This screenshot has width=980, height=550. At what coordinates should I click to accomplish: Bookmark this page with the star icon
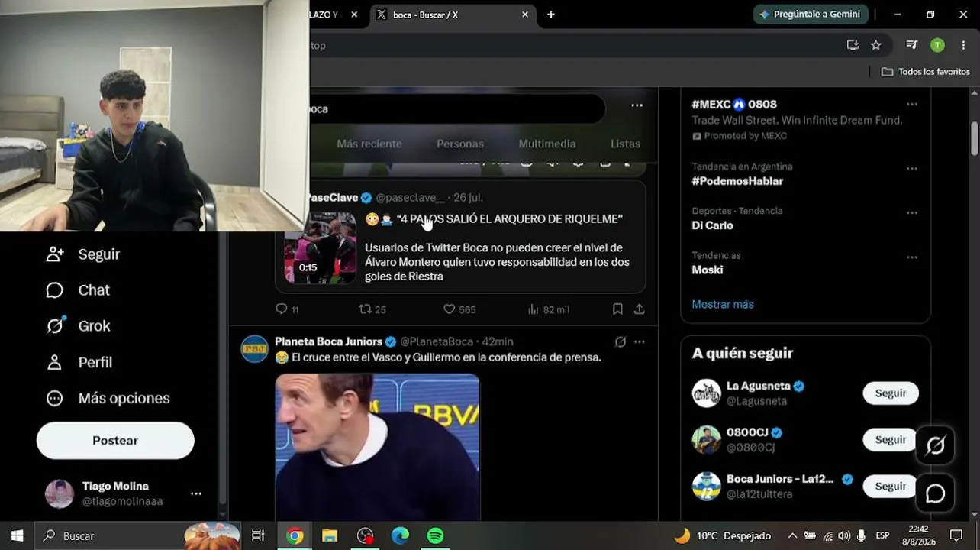pos(876,45)
